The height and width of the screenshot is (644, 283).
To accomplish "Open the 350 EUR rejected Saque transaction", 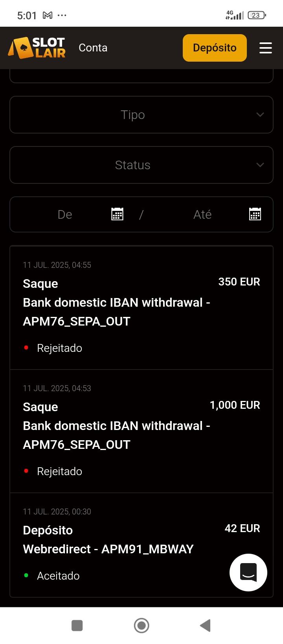I will click(x=141, y=308).
